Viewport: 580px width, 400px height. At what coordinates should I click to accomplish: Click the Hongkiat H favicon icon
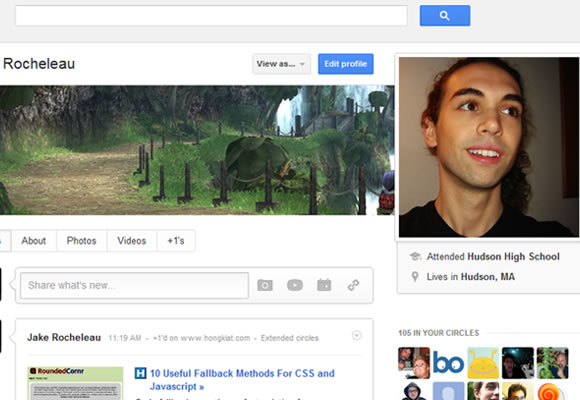141,373
